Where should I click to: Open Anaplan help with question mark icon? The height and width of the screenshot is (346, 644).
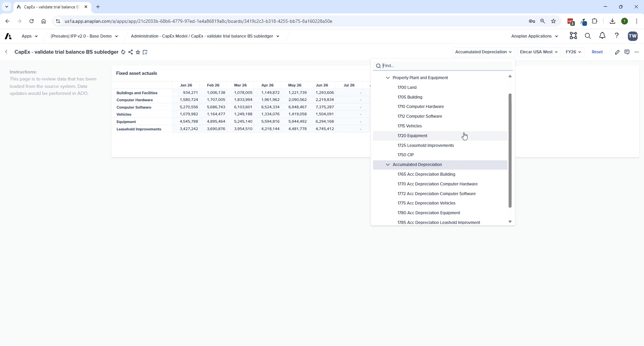[x=617, y=36]
